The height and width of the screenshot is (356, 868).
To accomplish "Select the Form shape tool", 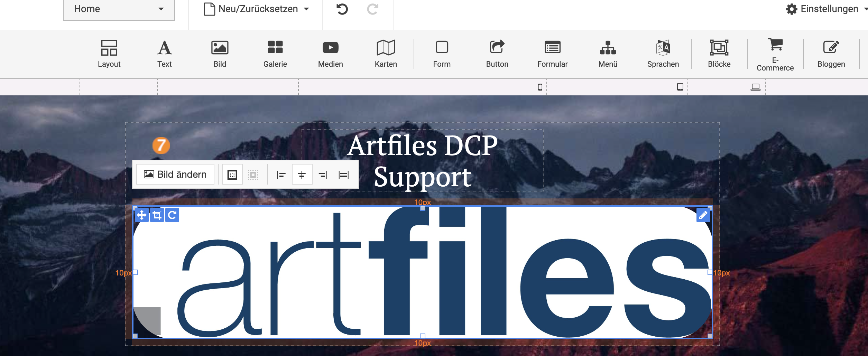I will pos(442,54).
